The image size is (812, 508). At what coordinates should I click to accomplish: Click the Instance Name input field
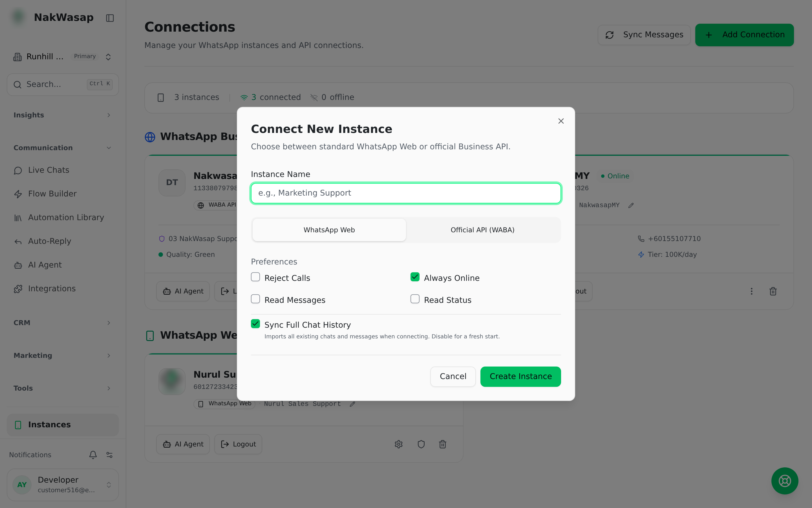tap(406, 193)
